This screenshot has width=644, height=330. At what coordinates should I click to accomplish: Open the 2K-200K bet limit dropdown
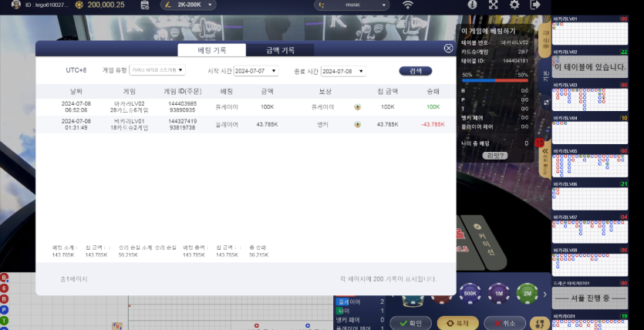coord(188,5)
